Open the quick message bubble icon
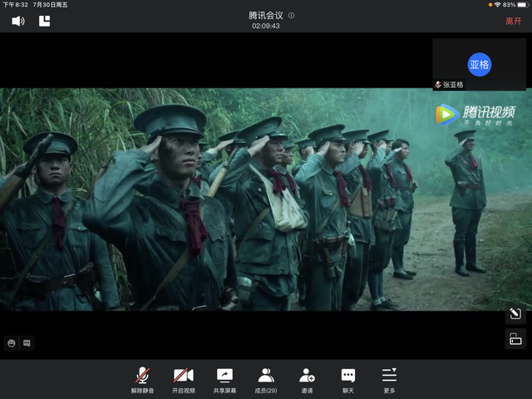The height and width of the screenshot is (399, 532). pos(27,343)
